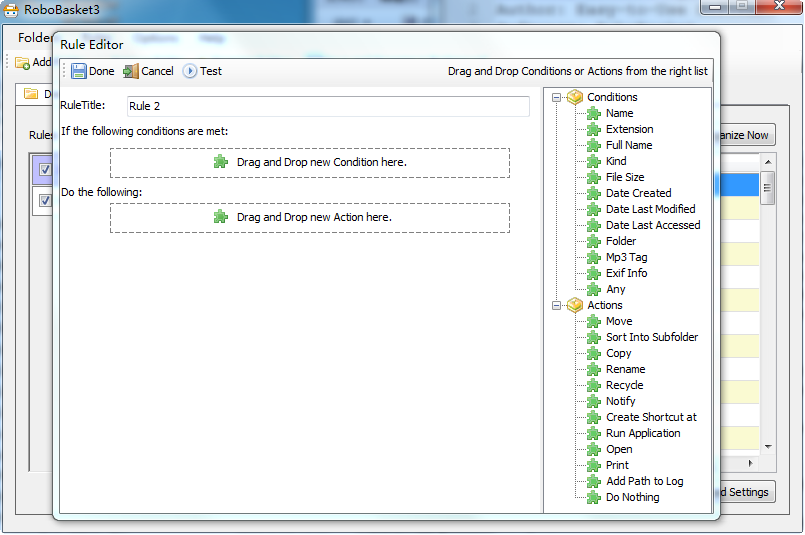Click the Drag and Drop new Condition area

tap(310, 162)
